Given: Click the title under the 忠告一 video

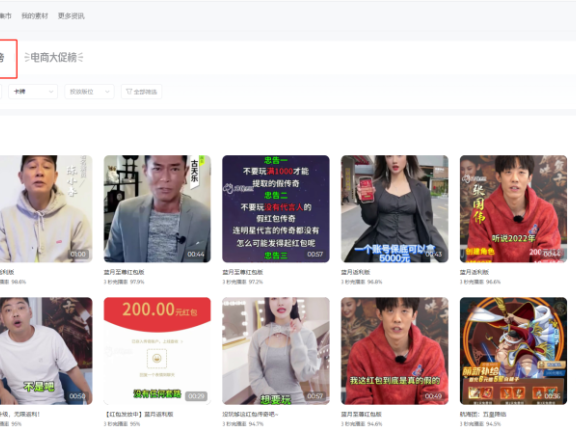Looking at the screenshot, I should click(242, 272).
